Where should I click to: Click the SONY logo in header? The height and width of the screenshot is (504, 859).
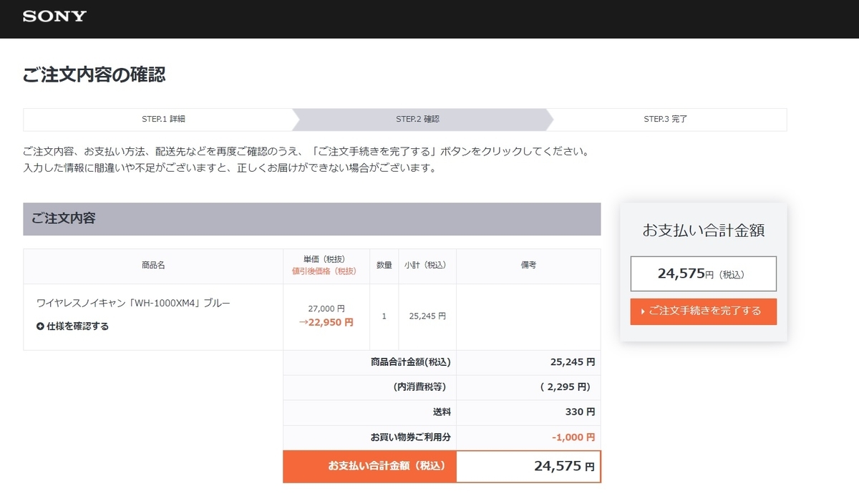[x=54, y=16]
